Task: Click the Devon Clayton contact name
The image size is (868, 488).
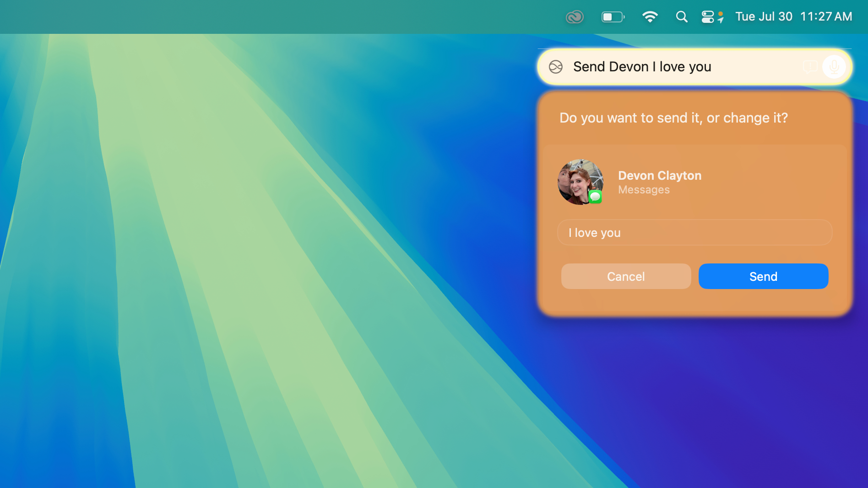Action: [x=660, y=176]
